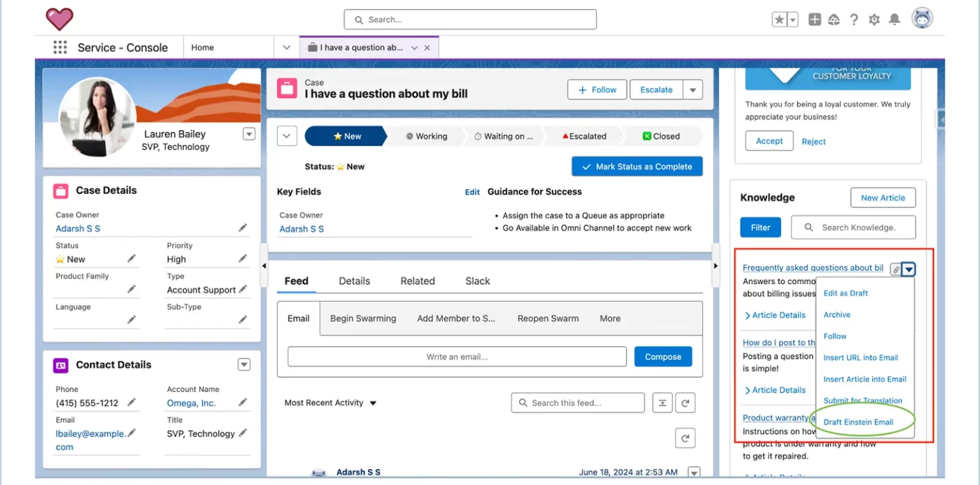Click the Compose button
The height and width of the screenshot is (485, 980).
pos(663,357)
